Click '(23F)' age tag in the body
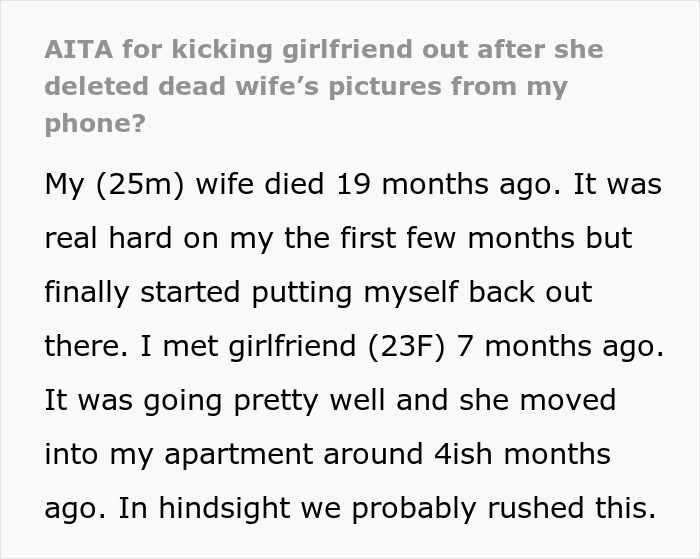Image resolution: width=700 pixels, height=559 pixels. 407,346
